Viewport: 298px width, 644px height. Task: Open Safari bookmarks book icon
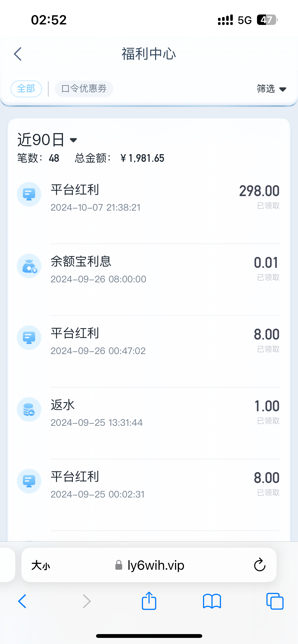[212, 601]
